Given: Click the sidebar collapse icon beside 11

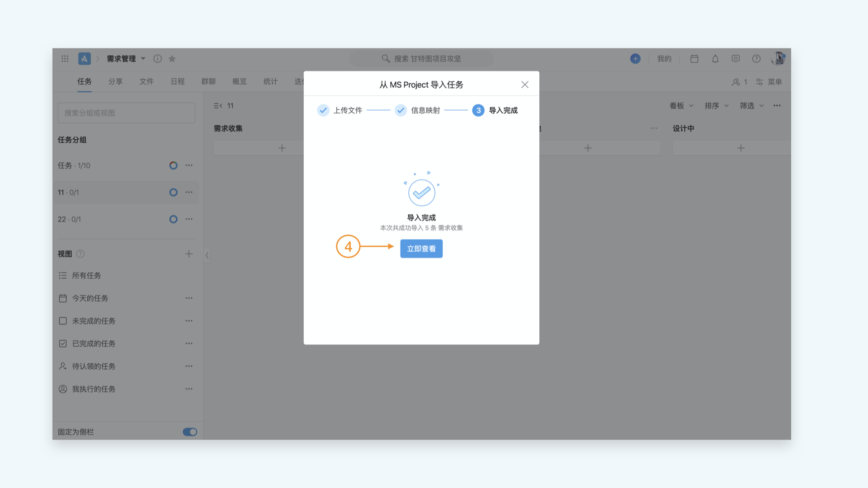Looking at the screenshot, I should (218, 106).
